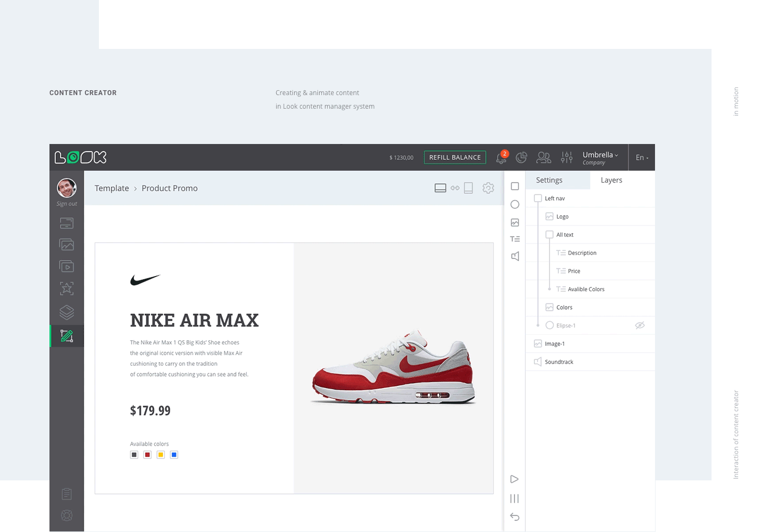Open the pie chart statistics icon

(x=521, y=158)
